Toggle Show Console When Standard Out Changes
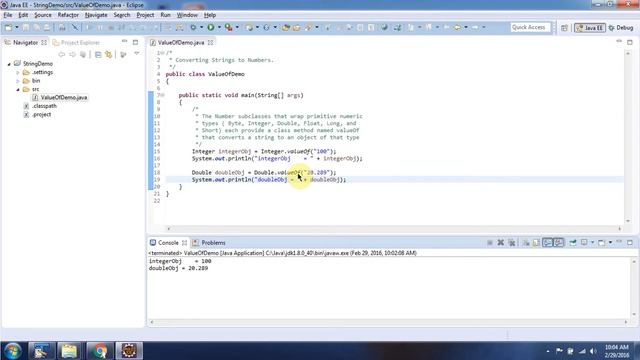640x360 pixels. click(547, 242)
